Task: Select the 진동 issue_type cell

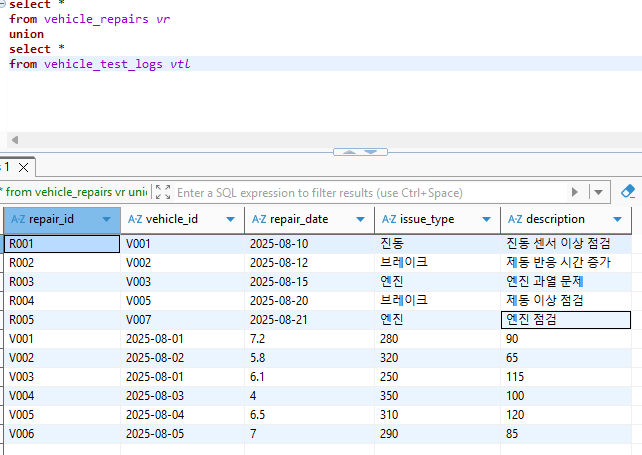Action: 438,244
